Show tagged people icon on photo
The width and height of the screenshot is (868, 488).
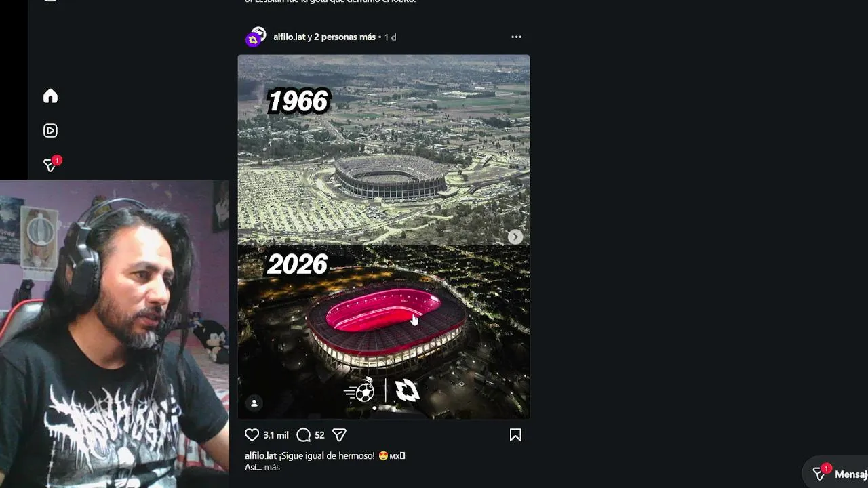pos(254,403)
